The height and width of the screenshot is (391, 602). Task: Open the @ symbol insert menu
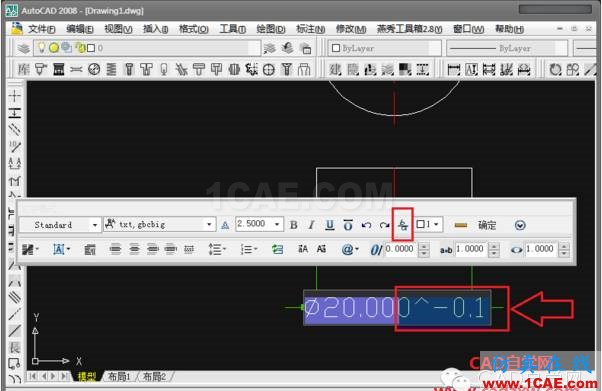pyautogui.click(x=350, y=250)
